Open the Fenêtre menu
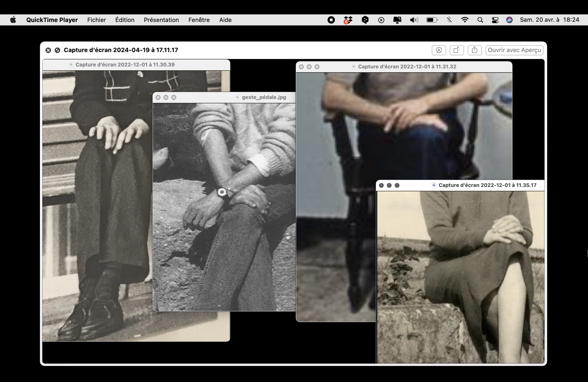 [199, 20]
